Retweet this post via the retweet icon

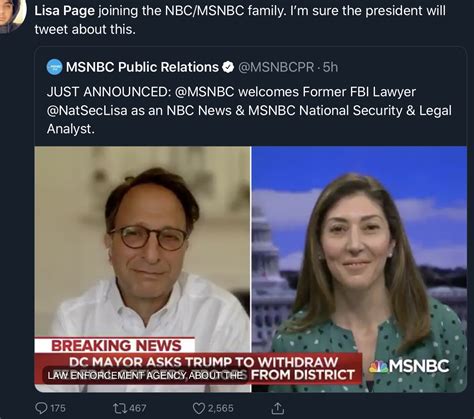pyautogui.click(x=120, y=408)
